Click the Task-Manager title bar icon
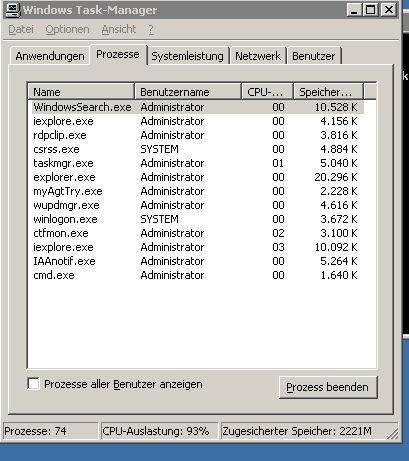 coord(13,10)
